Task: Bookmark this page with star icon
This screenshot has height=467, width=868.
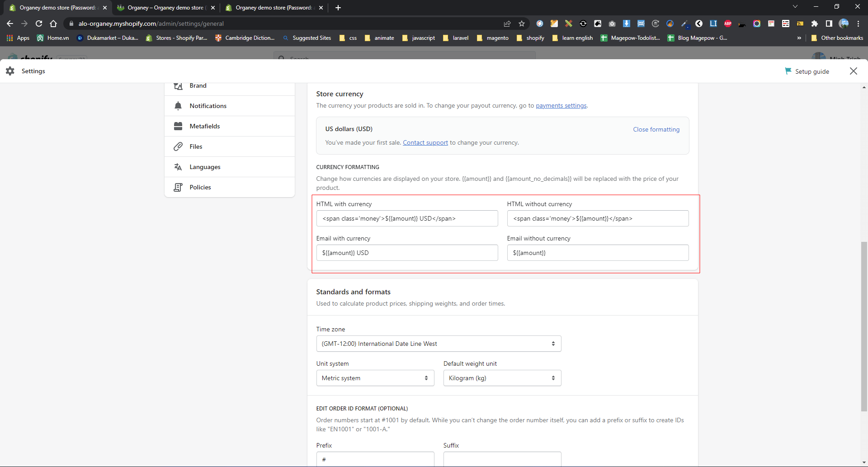Action: tap(522, 24)
